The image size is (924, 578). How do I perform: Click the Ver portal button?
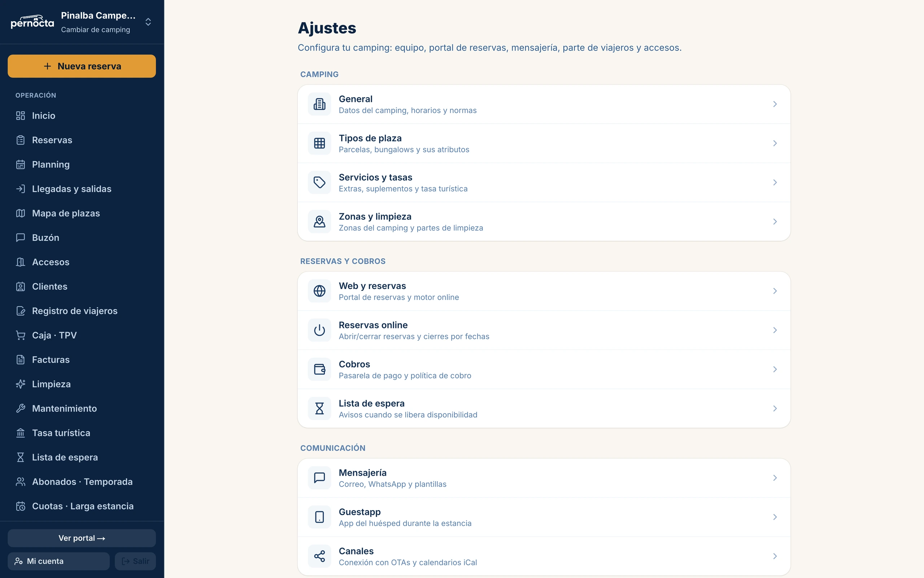[82, 538]
